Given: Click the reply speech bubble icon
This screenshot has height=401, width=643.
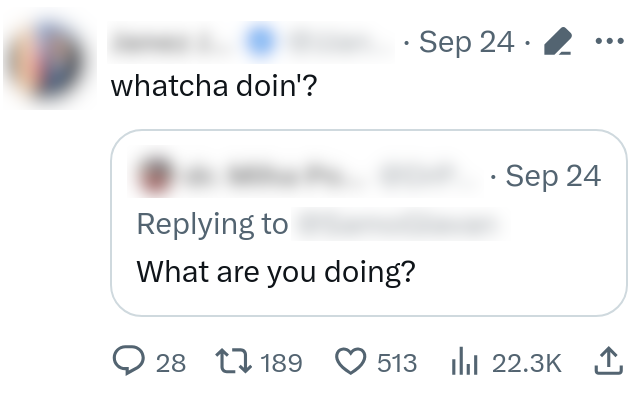Looking at the screenshot, I should coord(128,361).
